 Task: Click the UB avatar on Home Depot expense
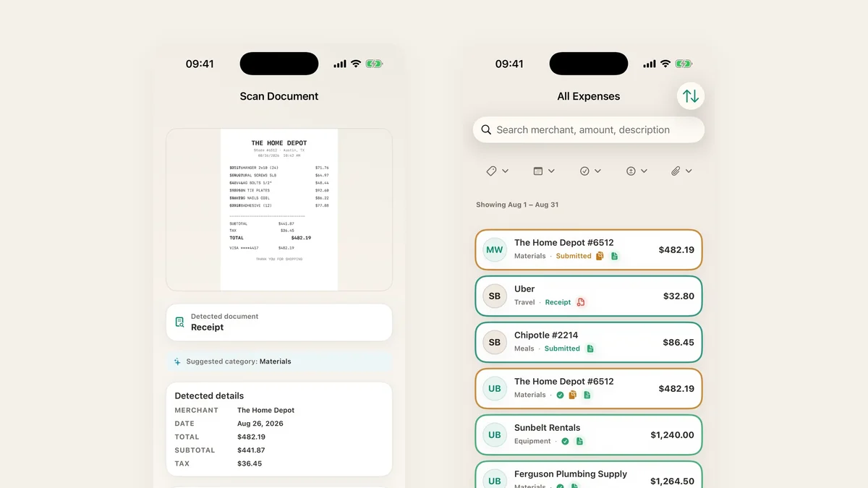[x=495, y=389]
